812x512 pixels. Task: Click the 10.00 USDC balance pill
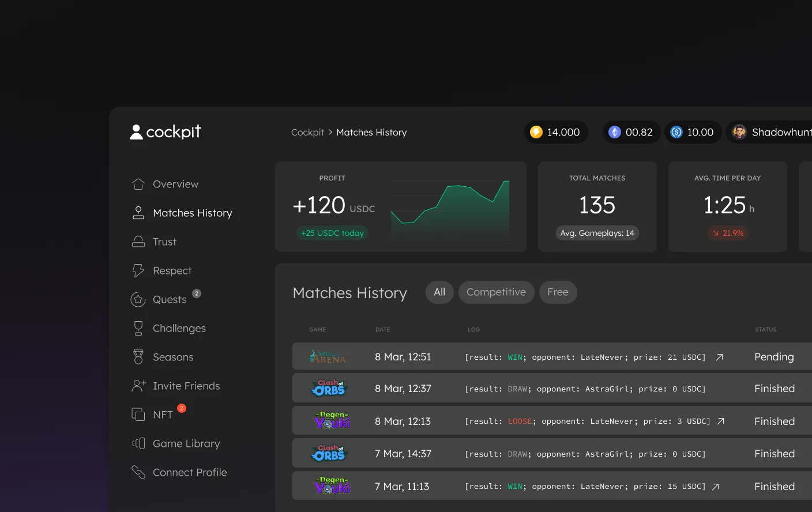693,132
